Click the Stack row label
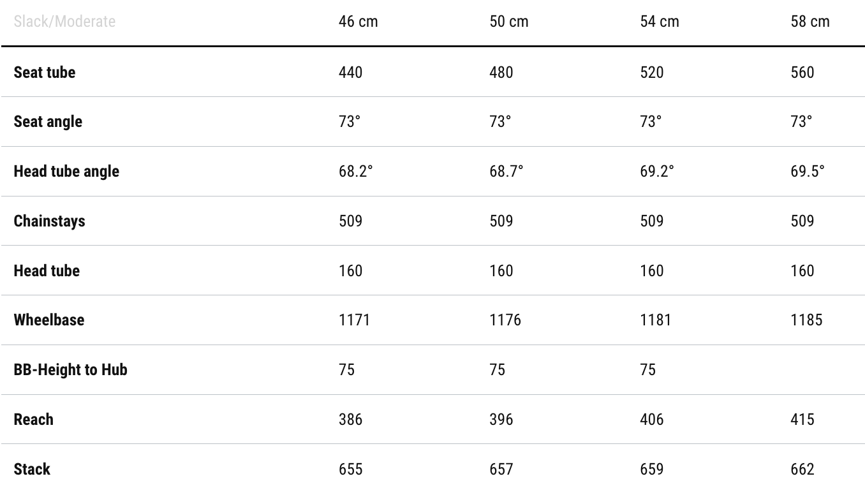865x504 pixels. click(x=32, y=469)
